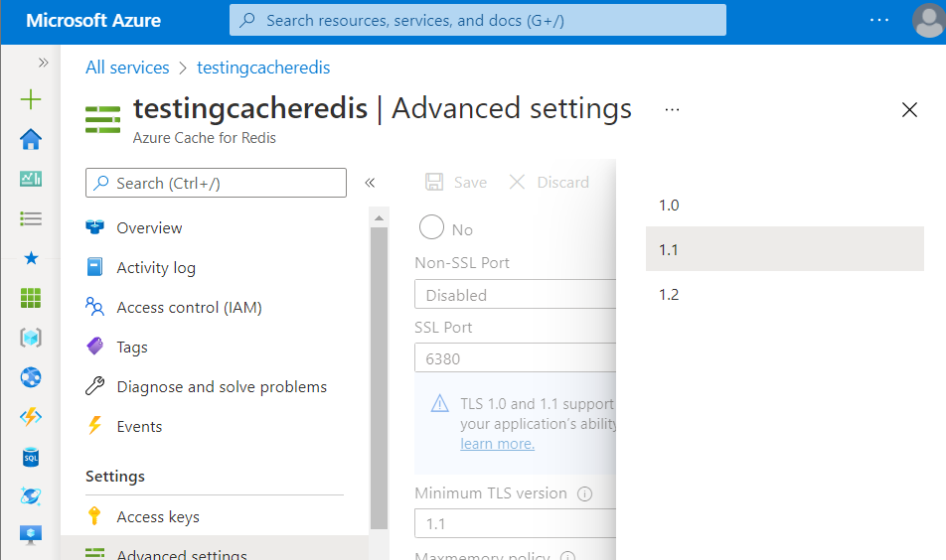946x560 pixels.
Task: Expand the left navigation rail chevron
Action: pyautogui.click(x=43, y=63)
